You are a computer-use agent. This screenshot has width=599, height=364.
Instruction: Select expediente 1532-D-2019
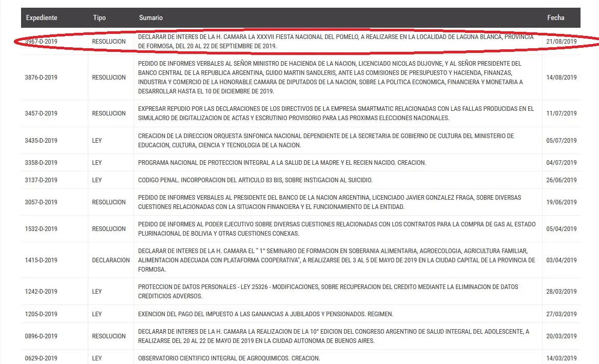pos(41,229)
